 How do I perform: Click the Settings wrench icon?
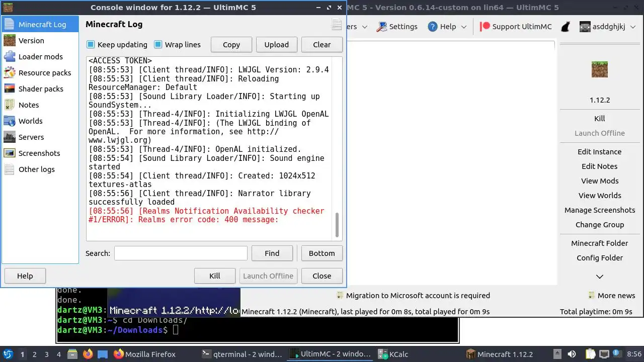click(382, 27)
